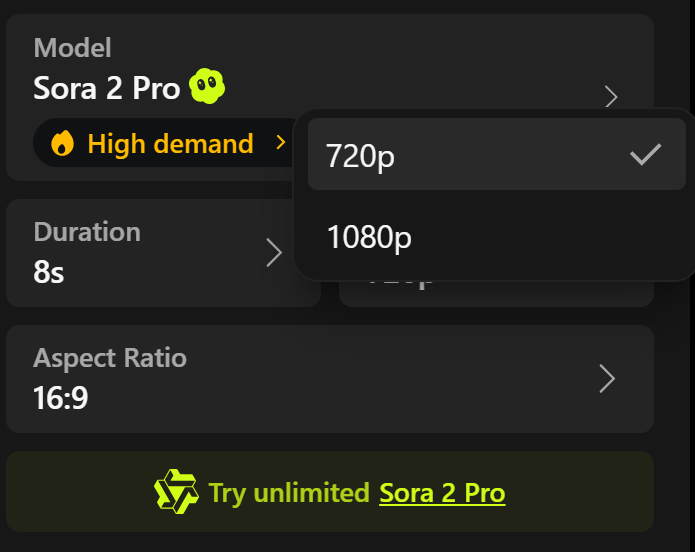Click the "Aspect Ratio" field label
Viewport: 695px width, 552px height.
[110, 358]
